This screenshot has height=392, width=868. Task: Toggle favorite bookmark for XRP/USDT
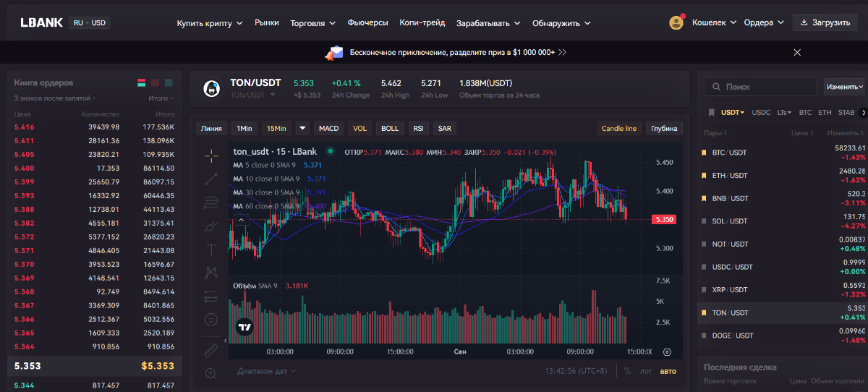pyautogui.click(x=705, y=290)
